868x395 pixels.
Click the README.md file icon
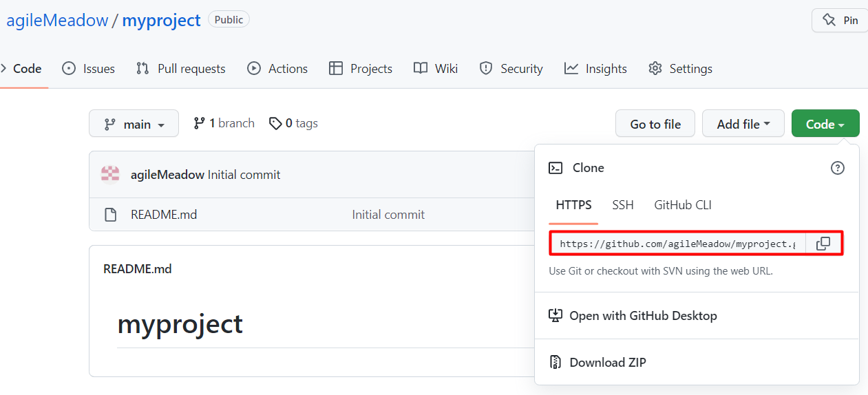111,215
